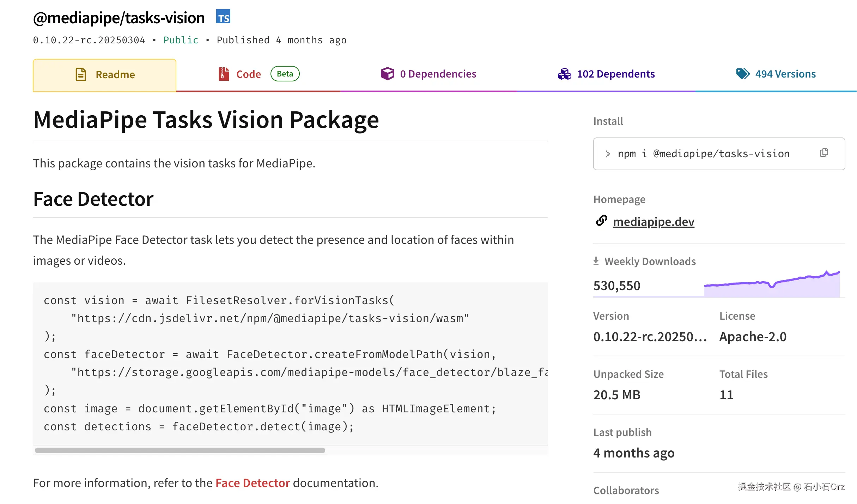
Task: Click the code block horizontal scrollbar
Action: coord(180,450)
